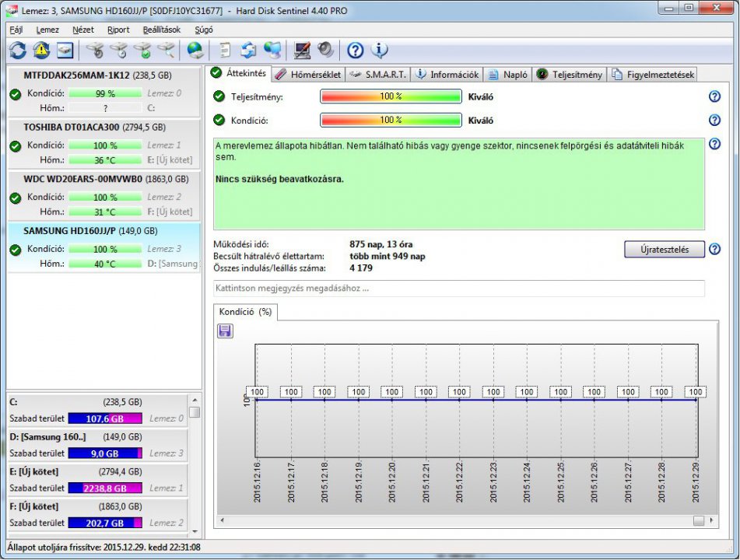Click the disk with magnifier surface test icon
This screenshot has height=560, width=740.
(166, 50)
